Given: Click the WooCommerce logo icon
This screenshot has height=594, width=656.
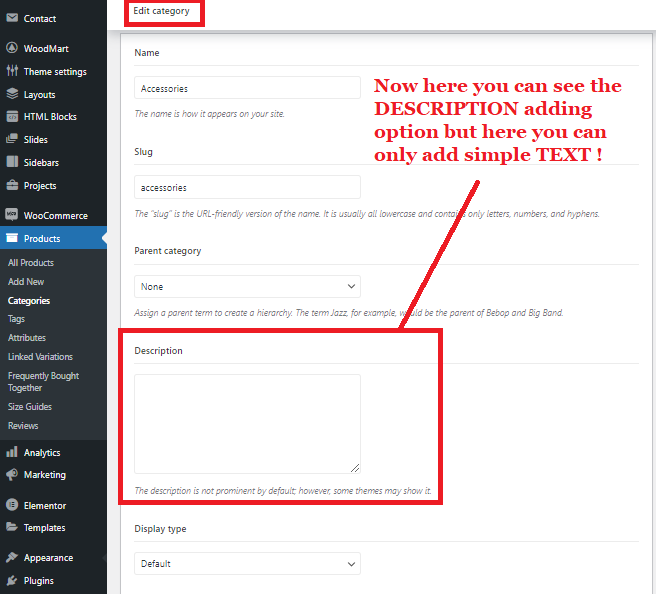Looking at the screenshot, I should (x=12, y=215).
